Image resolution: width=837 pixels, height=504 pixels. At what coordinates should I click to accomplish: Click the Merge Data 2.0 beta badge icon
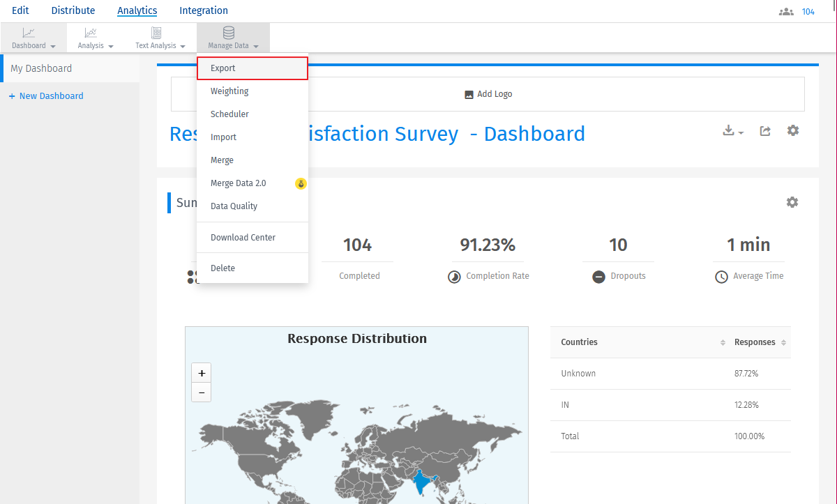(301, 183)
